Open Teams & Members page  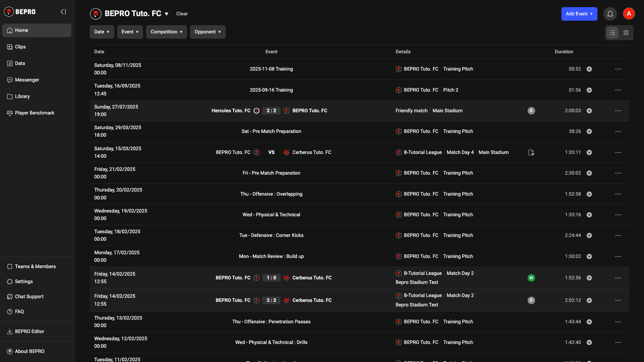click(37, 267)
